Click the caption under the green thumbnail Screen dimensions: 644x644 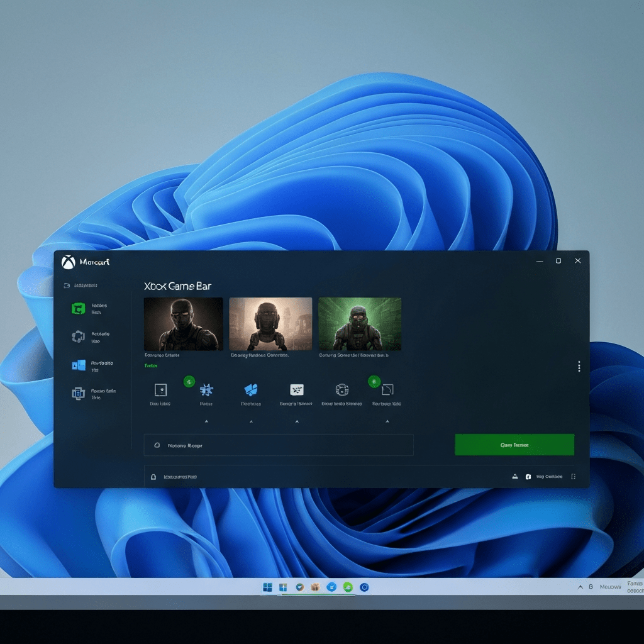coord(354,355)
